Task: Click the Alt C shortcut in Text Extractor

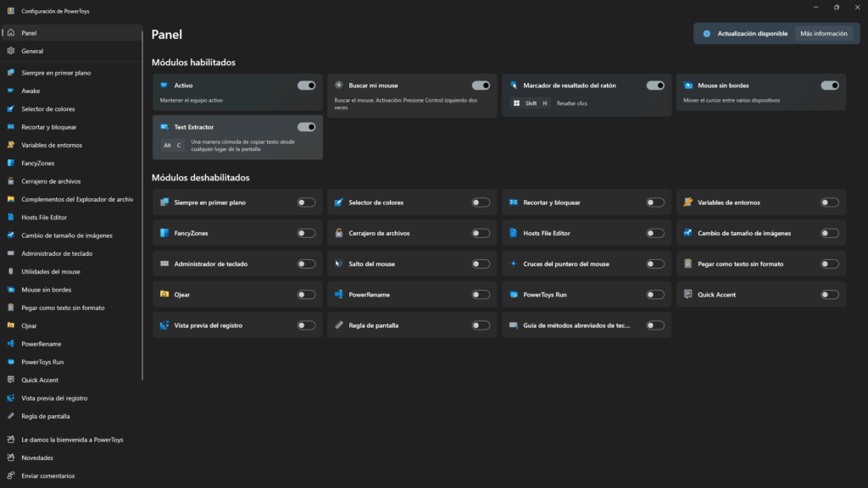Action: point(173,145)
